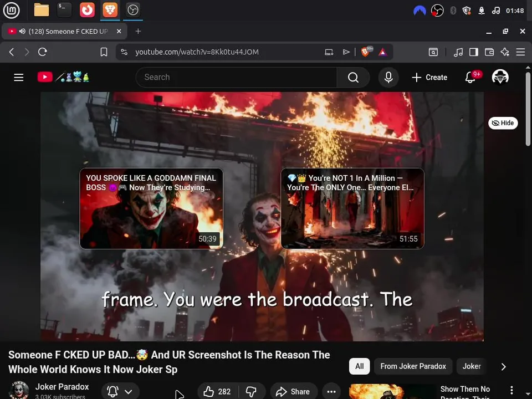Screen dimensions: 532x399
Task: Open the YOU SPOKE LIKE A GODDAMN FINAL BOSS video card
Action: pos(151,209)
